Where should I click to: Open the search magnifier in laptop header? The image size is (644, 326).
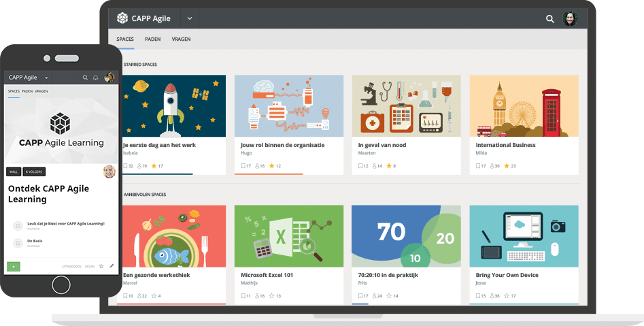pyautogui.click(x=550, y=18)
